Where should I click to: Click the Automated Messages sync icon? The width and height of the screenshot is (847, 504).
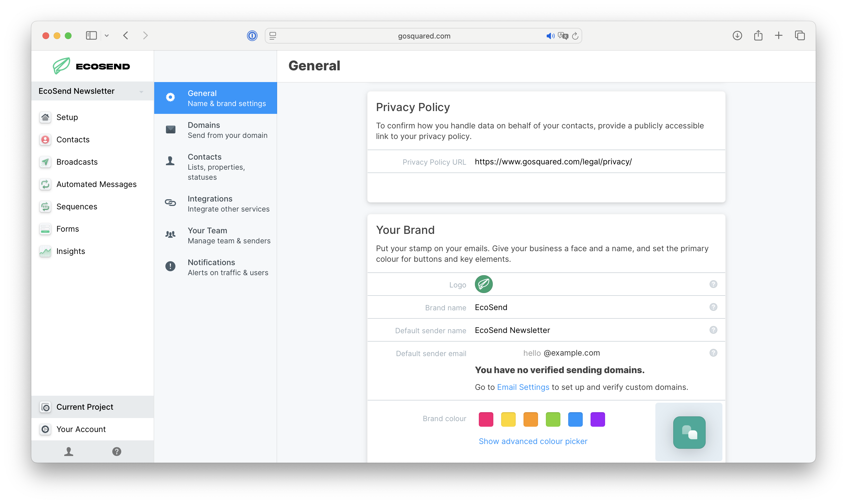click(x=45, y=184)
